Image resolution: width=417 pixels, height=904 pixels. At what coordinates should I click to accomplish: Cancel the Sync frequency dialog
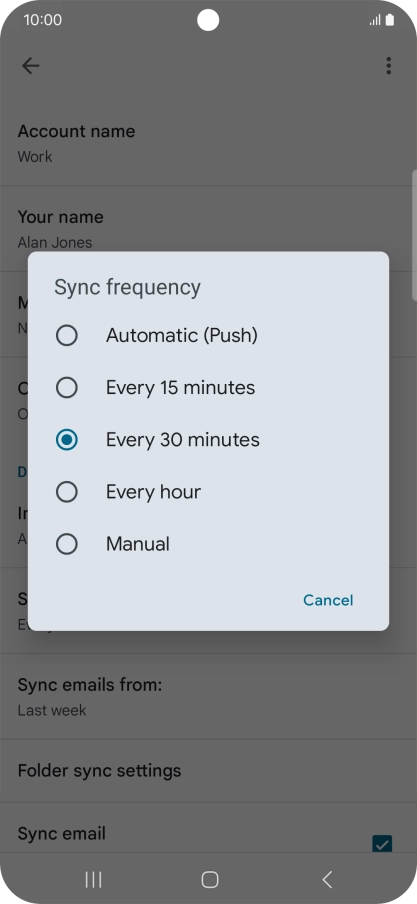pos(328,600)
